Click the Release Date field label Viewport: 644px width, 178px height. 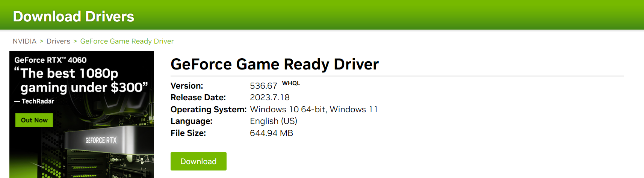pyautogui.click(x=198, y=98)
